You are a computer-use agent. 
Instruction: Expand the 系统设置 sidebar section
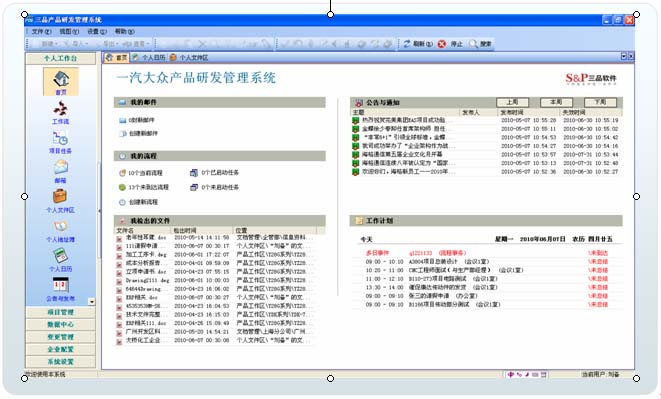click(x=60, y=362)
